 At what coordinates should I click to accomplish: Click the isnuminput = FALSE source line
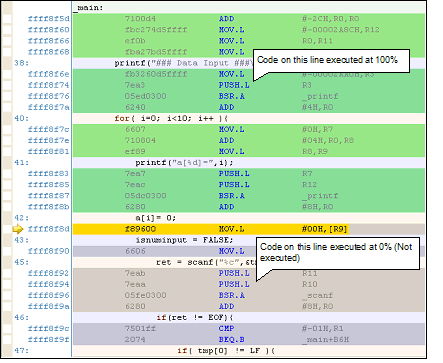184,240
